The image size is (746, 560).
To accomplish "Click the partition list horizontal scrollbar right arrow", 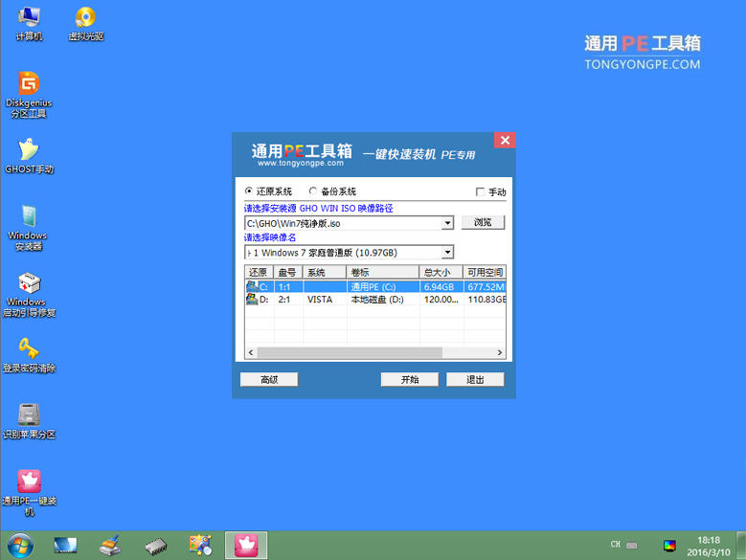I will [499, 353].
